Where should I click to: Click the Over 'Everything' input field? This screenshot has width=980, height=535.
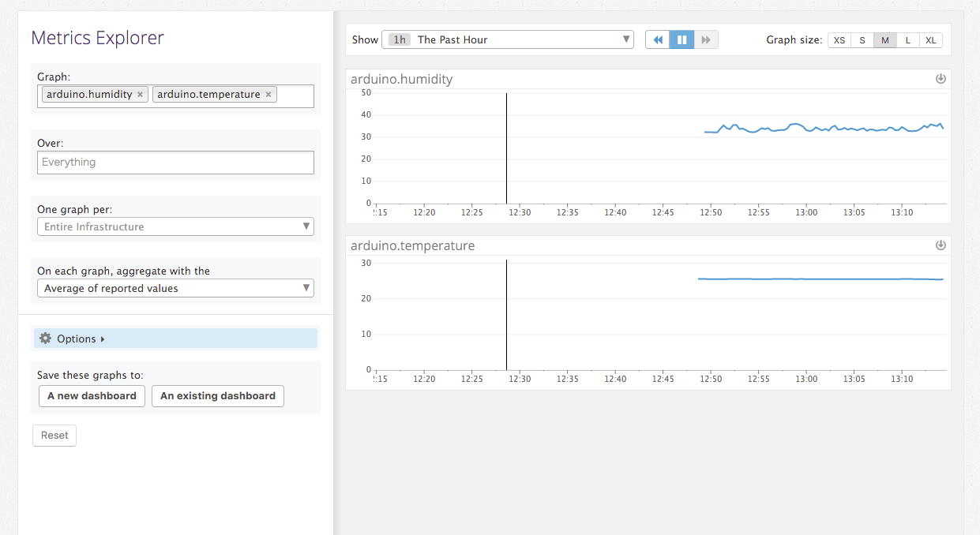[x=175, y=163]
